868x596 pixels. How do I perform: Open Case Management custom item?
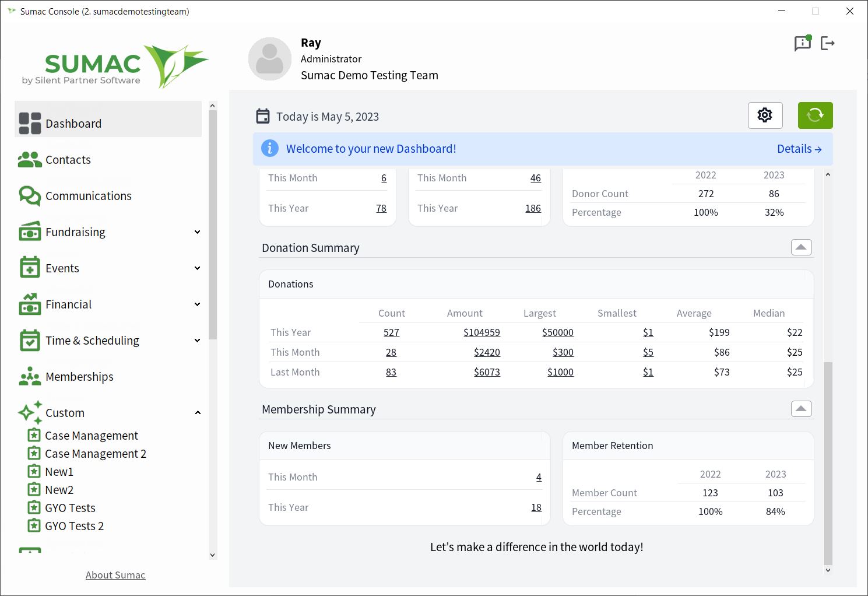(x=92, y=436)
